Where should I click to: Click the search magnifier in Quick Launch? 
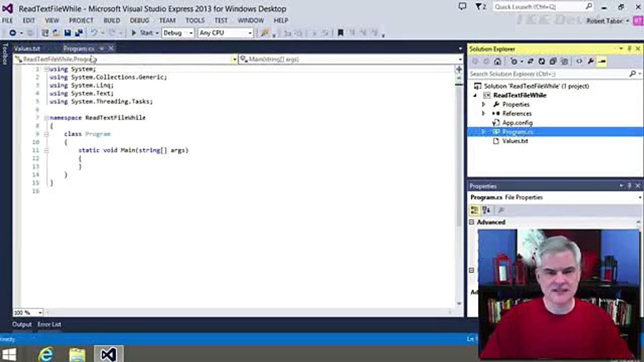click(589, 7)
